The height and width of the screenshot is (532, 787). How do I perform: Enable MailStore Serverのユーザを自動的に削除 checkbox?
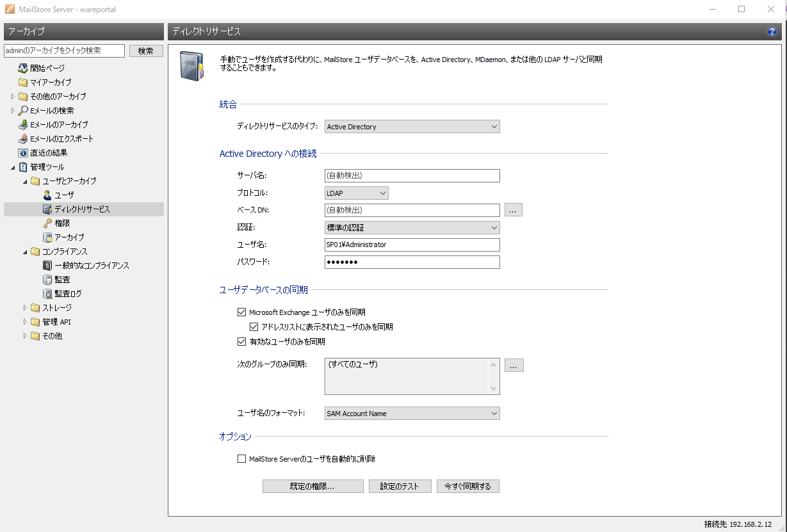[241, 458]
